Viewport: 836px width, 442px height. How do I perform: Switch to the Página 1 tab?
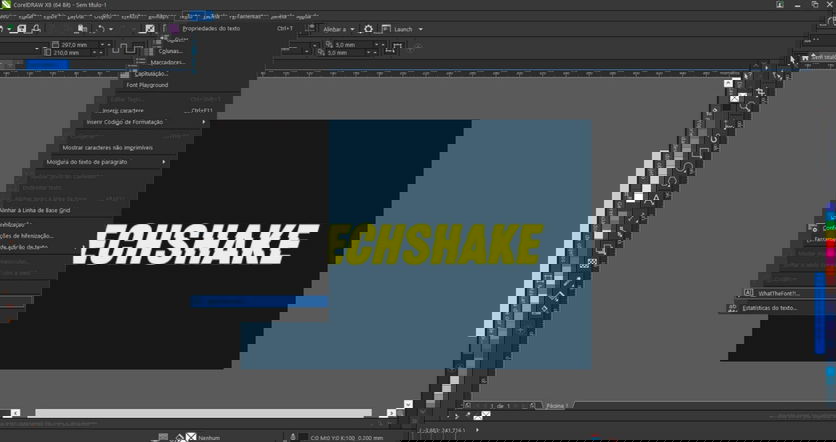pos(555,405)
